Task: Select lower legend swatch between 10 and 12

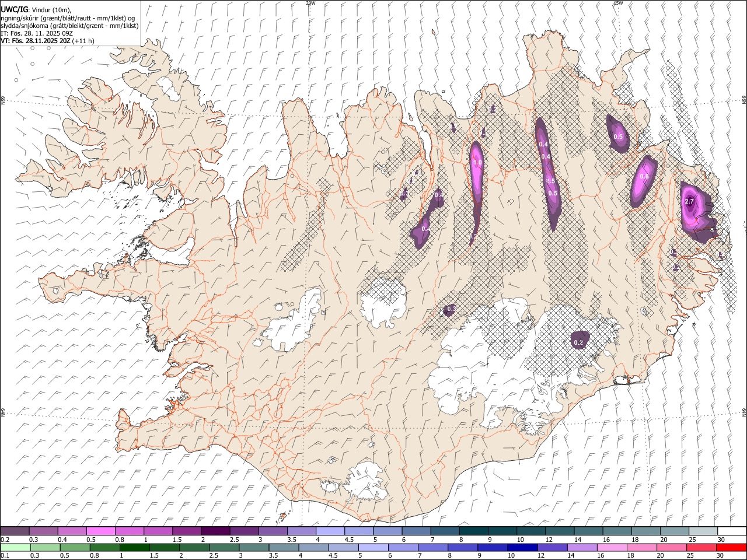Action: click(x=522, y=548)
